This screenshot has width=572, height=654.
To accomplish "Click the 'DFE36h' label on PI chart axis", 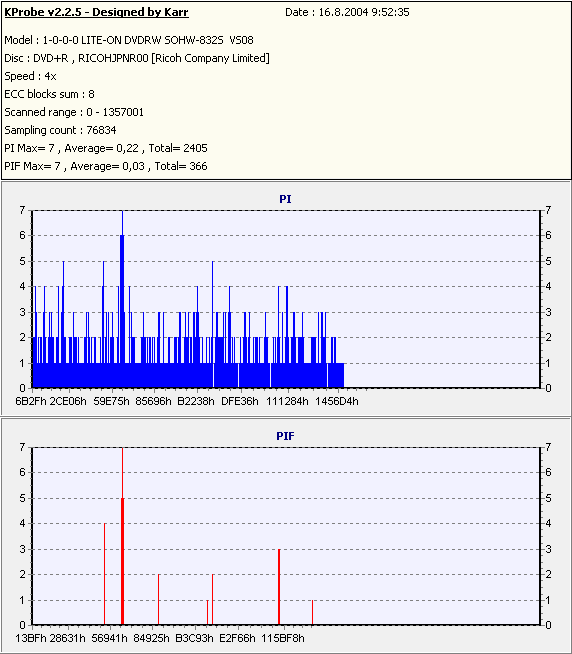I will point(239,401).
